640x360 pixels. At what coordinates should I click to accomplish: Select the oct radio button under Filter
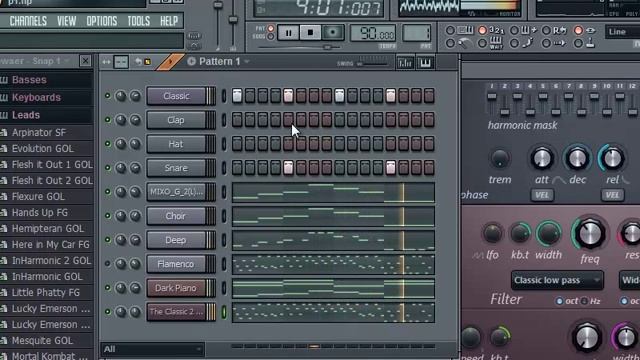559,301
